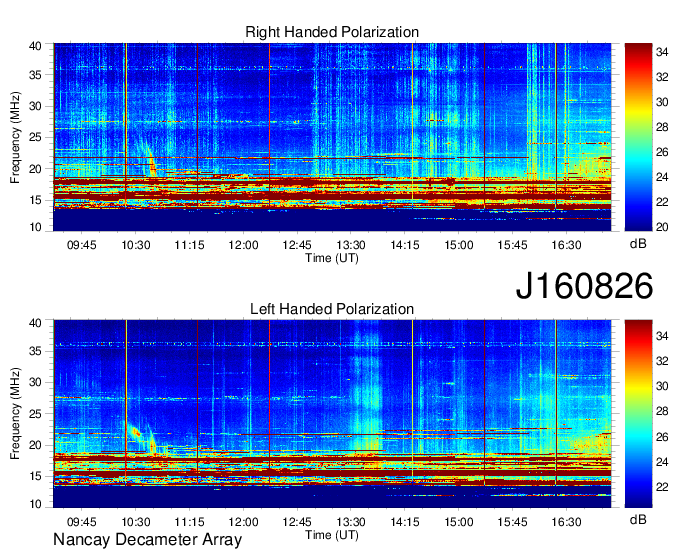This screenshot has height=552, width=680.
Task: Click "13:30" time tick on Left Handed plot
Action: tap(351, 522)
